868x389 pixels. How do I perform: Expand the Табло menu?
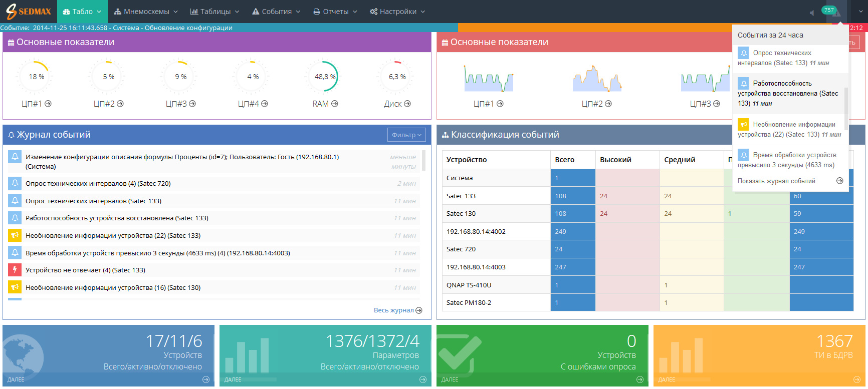(82, 12)
